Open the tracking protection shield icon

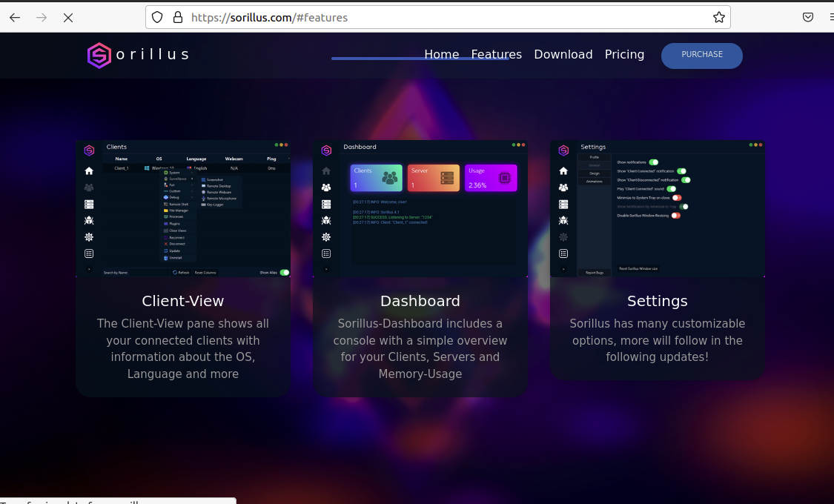[157, 18]
